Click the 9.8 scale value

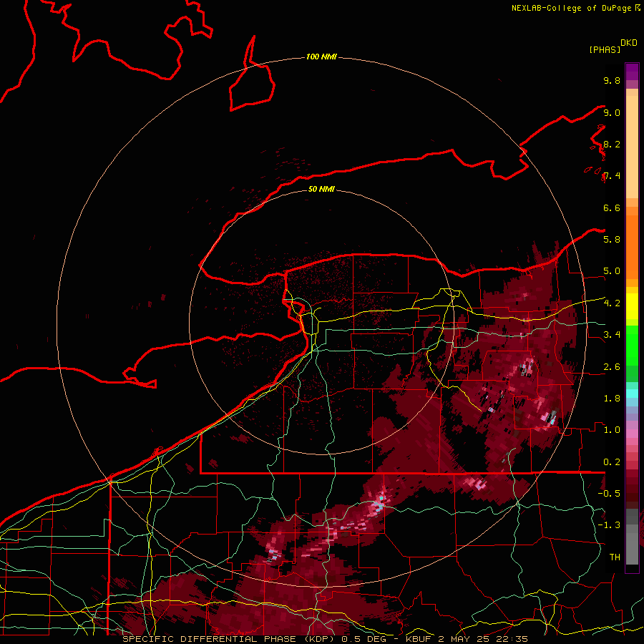pyautogui.click(x=612, y=80)
